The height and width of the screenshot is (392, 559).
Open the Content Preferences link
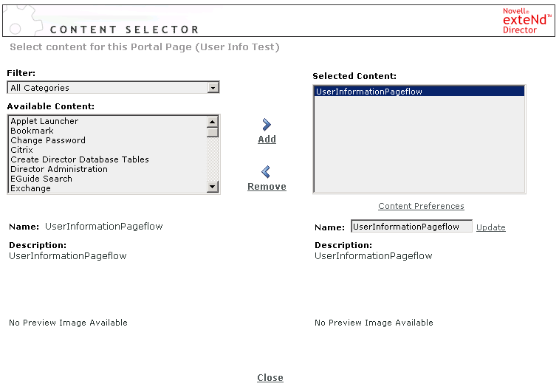coord(421,206)
